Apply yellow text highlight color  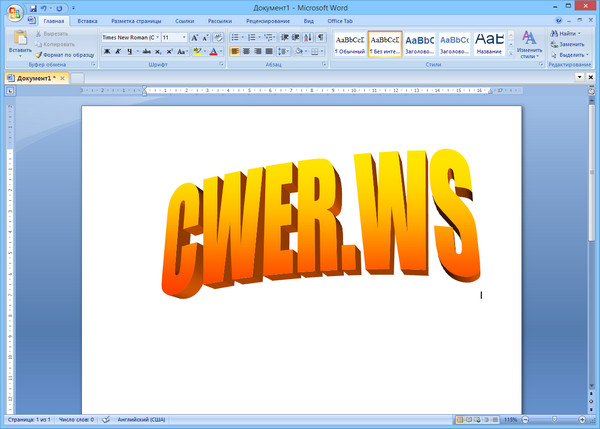point(197,51)
